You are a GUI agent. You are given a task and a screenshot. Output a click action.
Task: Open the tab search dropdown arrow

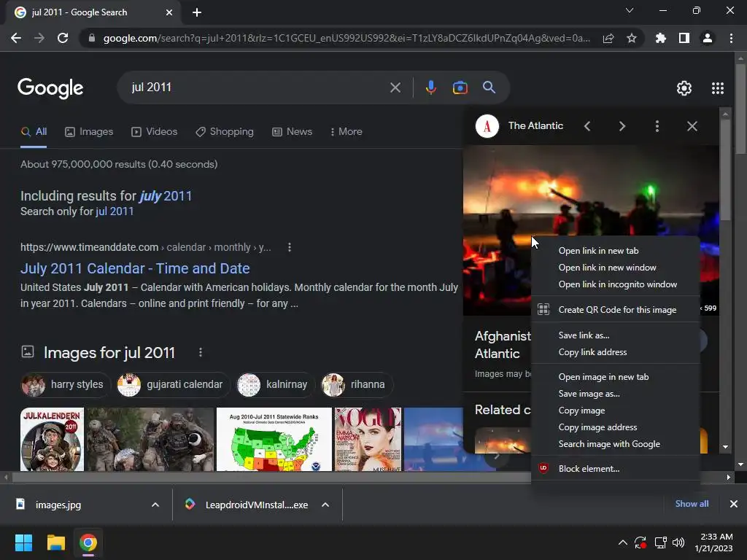[x=630, y=10]
